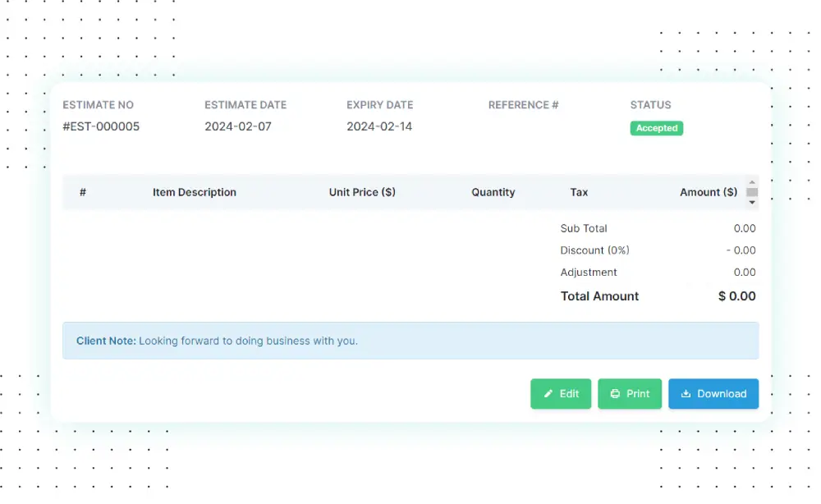Select the Item Description column header
This screenshot has width=821, height=504.
coord(195,192)
